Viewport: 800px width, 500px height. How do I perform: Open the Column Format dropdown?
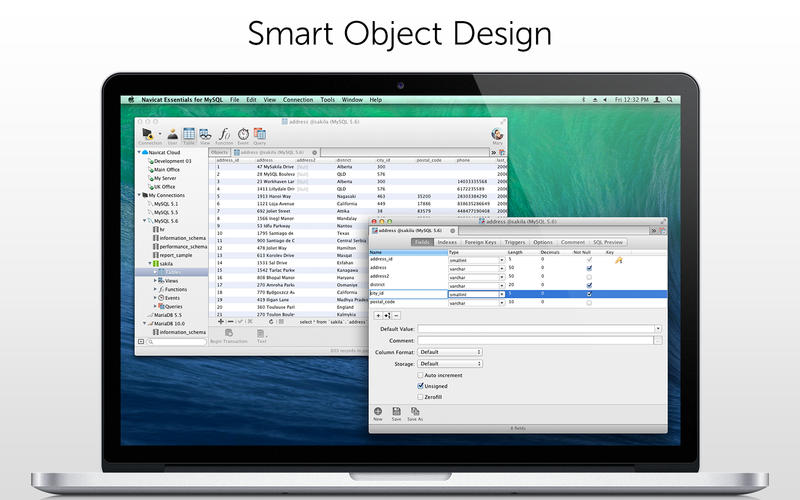point(450,352)
